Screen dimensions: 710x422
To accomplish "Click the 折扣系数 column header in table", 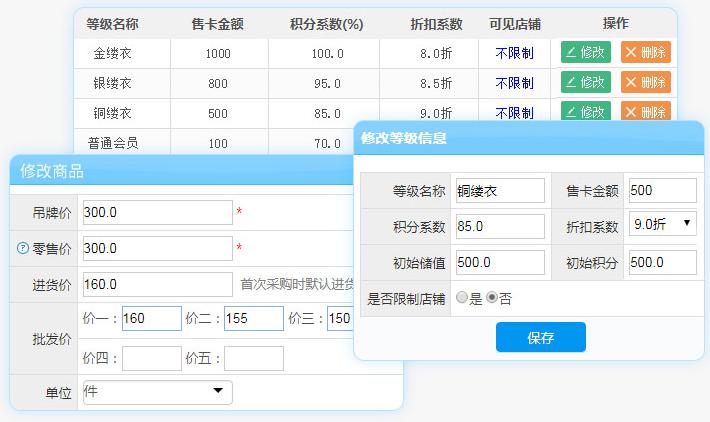I will pyautogui.click(x=437, y=24).
